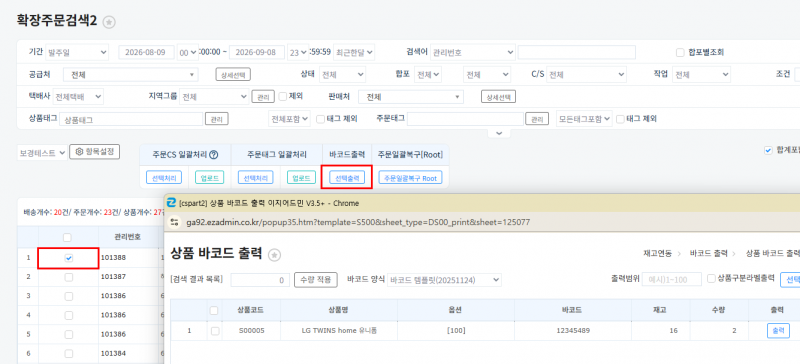Screen dimensions: 800x364
Task: Tick the checkbox on the S00005 product row
Action: click(215, 331)
